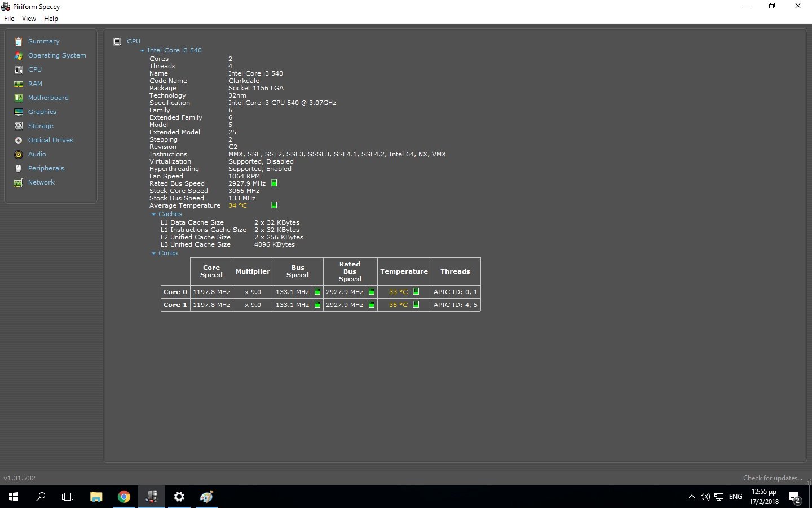The image size is (812, 508).
Task: Click the CPU chip icon beside the panel heading
Action: (x=117, y=41)
